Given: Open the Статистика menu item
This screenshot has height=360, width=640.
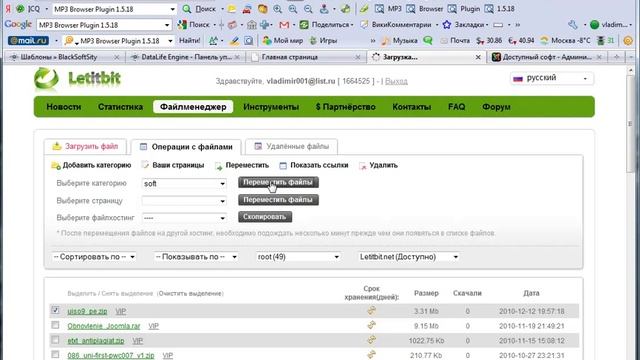Looking at the screenshot, I should click(x=120, y=107).
